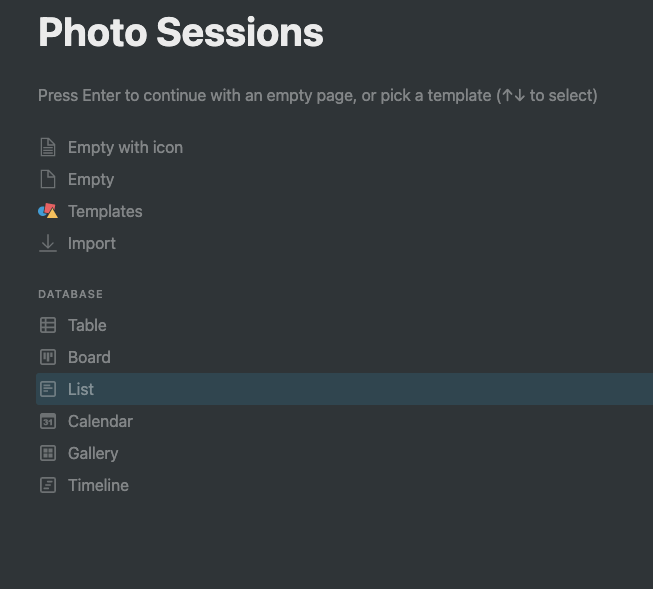This screenshot has height=589, width=653.
Task: Choose the Empty with icon option
Action: coord(125,147)
